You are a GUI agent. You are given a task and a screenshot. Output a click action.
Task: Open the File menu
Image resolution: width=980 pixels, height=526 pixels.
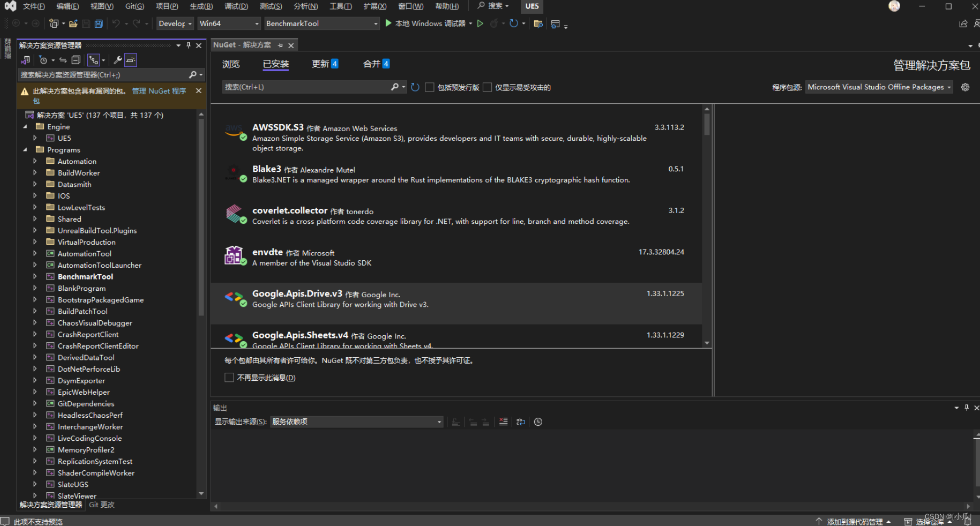coord(34,6)
